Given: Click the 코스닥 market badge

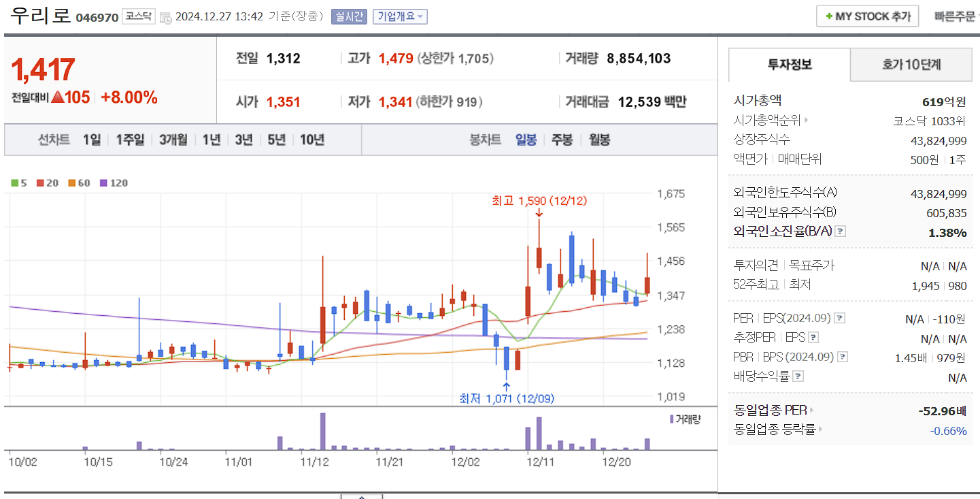Looking at the screenshot, I should click(138, 15).
